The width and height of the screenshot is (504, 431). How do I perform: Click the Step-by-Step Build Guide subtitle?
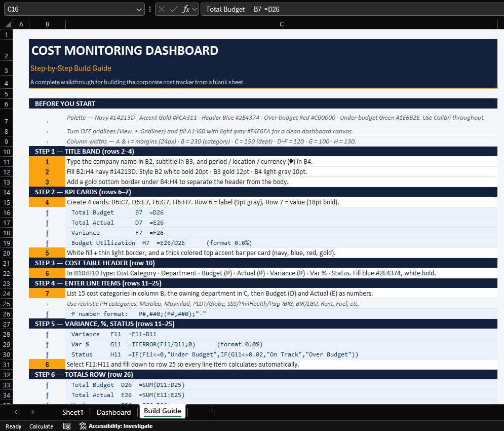coord(71,68)
